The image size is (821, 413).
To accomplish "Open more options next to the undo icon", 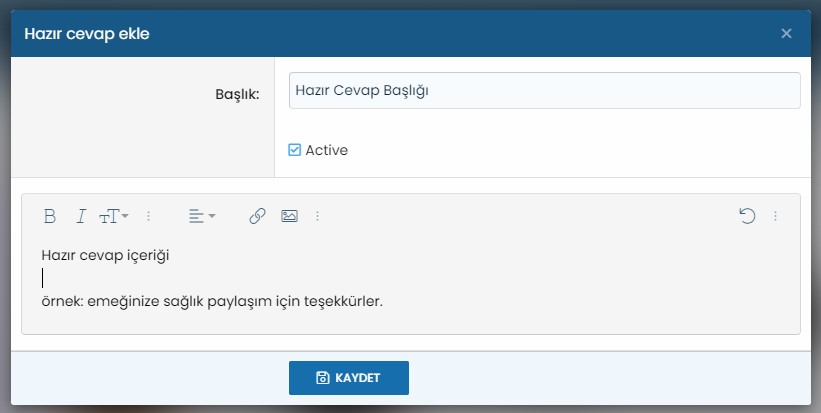I will point(775,216).
